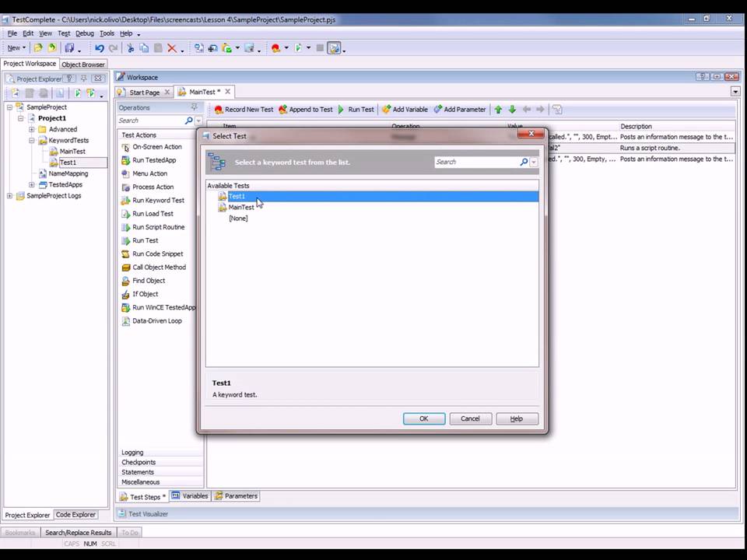Click the Save All toolbar icon
747x560 pixels.
click(69, 48)
